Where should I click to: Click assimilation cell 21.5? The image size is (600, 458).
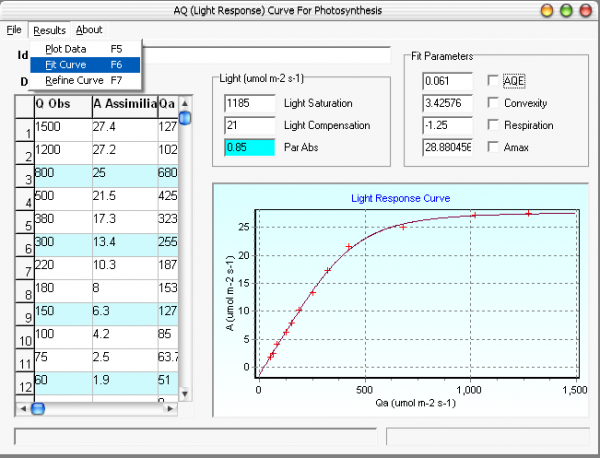(x=125, y=199)
